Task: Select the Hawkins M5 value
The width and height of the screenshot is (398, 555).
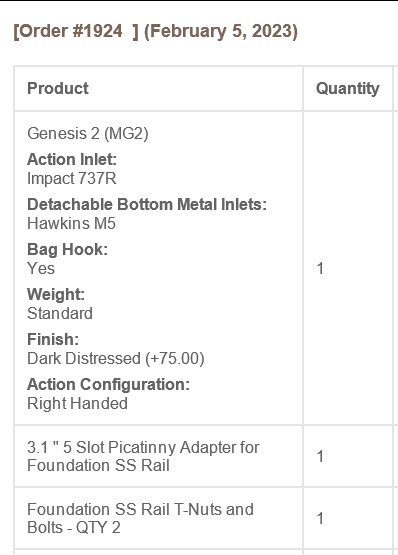Action: point(72,223)
